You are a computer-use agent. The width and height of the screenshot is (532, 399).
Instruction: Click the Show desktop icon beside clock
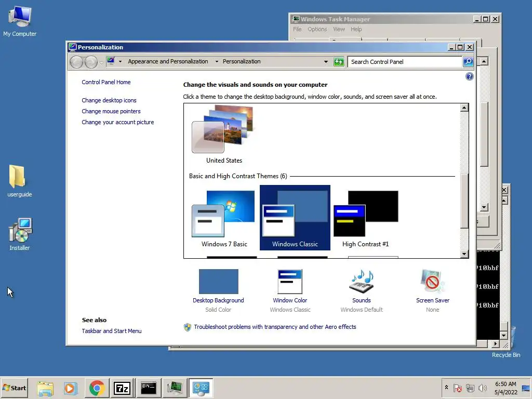click(x=526, y=388)
